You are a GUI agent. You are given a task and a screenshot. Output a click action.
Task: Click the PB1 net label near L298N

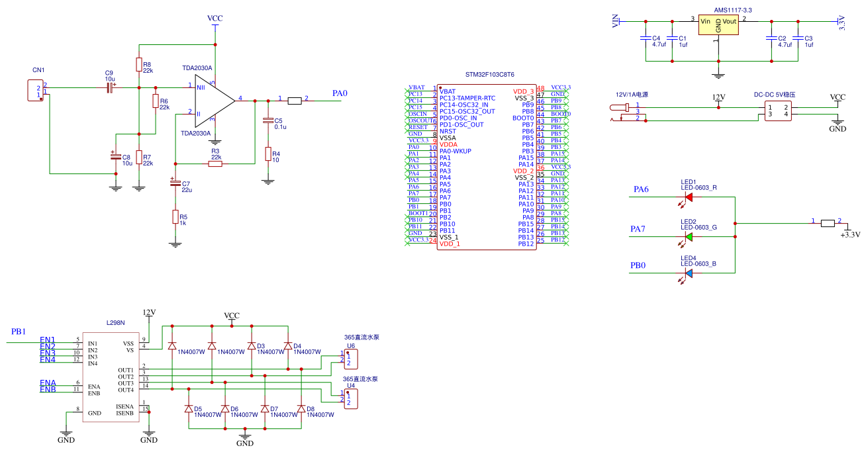click(18, 332)
